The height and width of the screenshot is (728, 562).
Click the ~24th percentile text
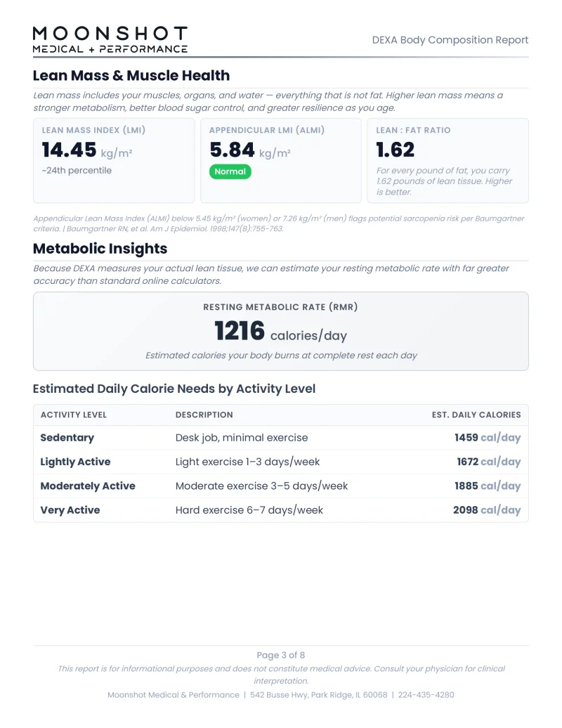tap(77, 171)
